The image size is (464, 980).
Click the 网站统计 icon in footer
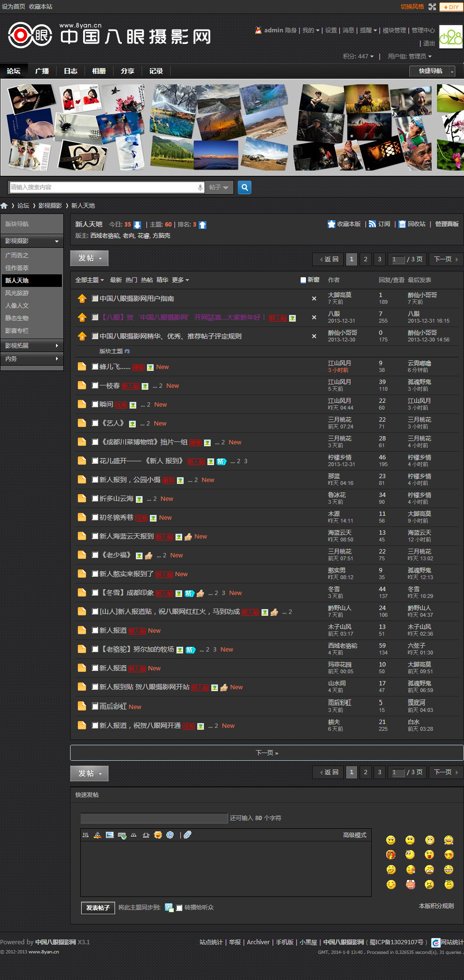click(x=435, y=942)
